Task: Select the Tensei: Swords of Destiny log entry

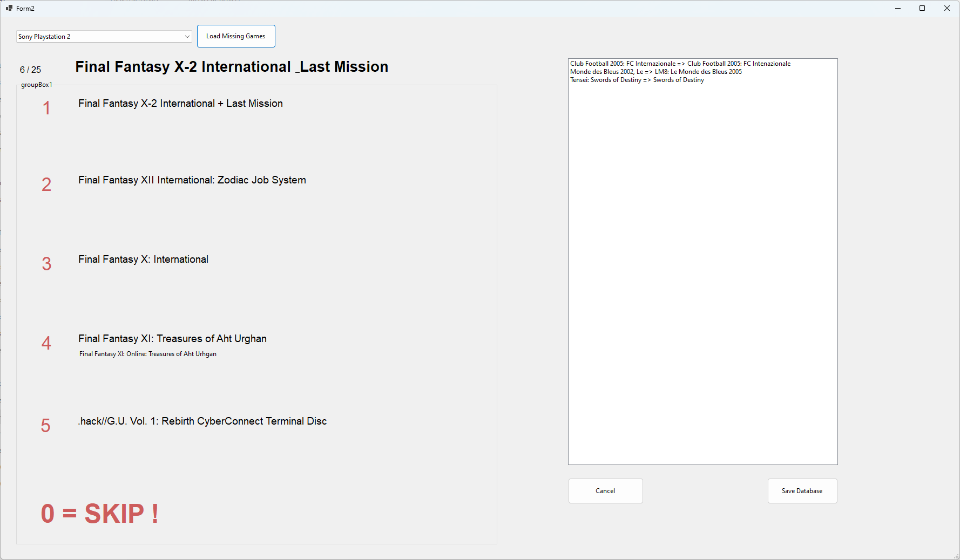Action: pyautogui.click(x=637, y=80)
